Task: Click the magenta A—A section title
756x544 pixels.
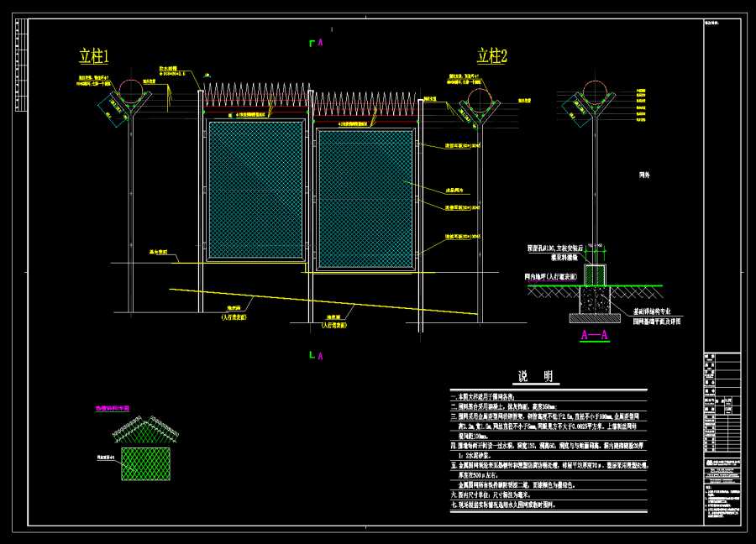Action: point(594,335)
